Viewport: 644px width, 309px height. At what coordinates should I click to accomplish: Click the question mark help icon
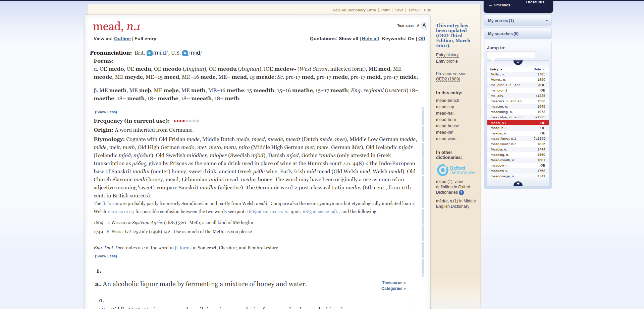pyautogui.click(x=461, y=192)
